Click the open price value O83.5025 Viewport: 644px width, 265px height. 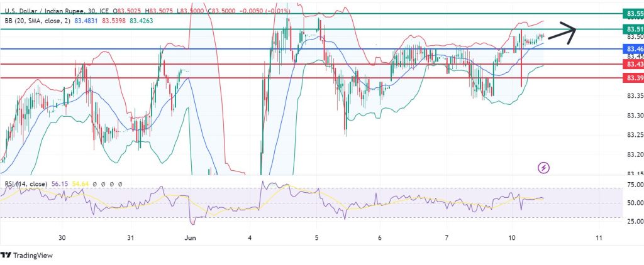click(x=128, y=12)
